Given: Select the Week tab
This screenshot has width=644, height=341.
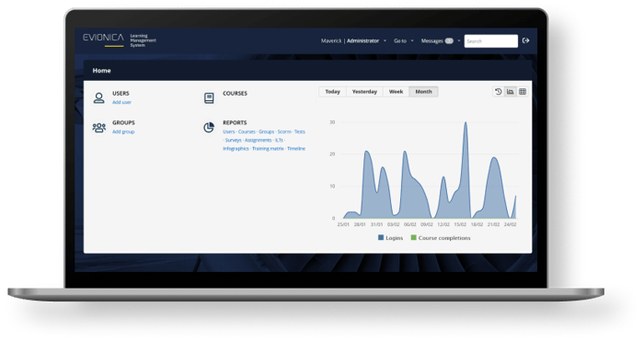Looking at the screenshot, I should (396, 92).
